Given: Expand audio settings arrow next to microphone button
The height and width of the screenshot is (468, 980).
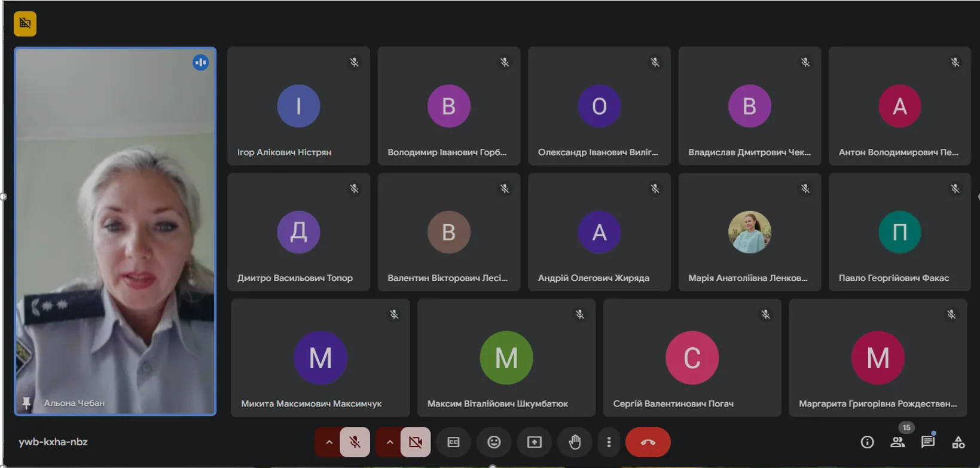Looking at the screenshot, I should (x=329, y=442).
